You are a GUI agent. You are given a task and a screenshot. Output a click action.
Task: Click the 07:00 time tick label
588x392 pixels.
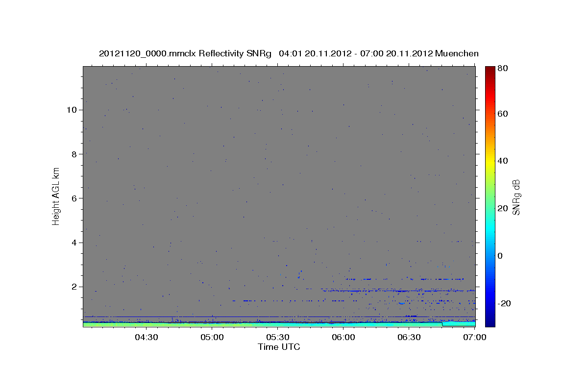pos(474,337)
